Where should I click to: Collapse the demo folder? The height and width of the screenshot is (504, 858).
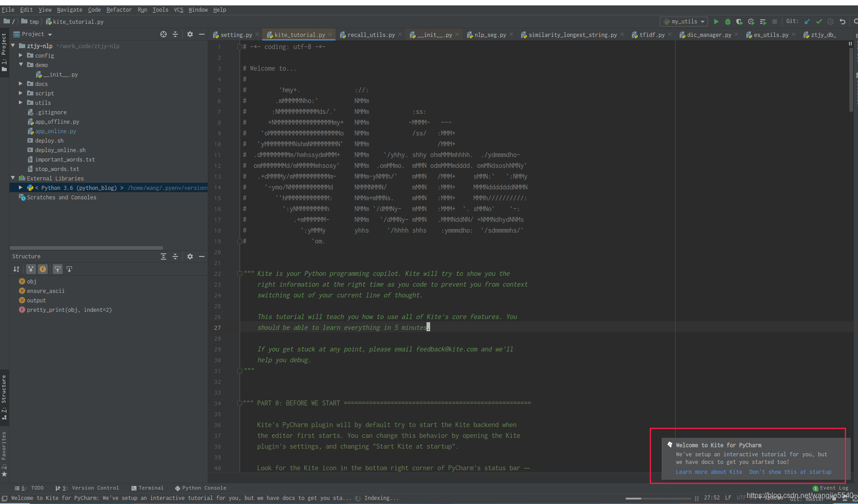pos(21,65)
